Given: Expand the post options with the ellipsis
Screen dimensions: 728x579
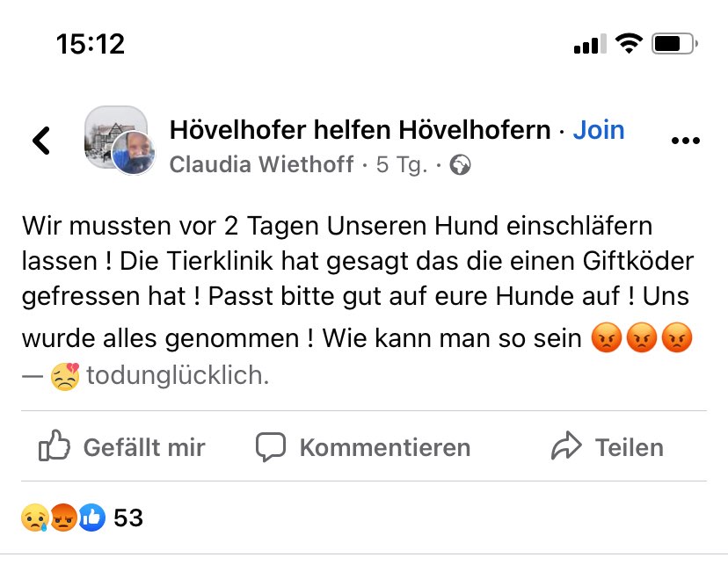Looking at the screenshot, I should pos(686,139).
